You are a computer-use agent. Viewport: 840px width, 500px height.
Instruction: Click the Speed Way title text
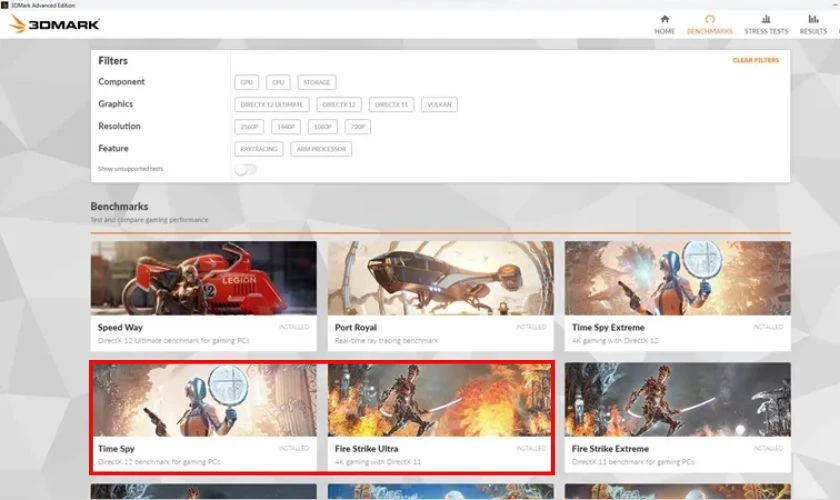tap(120, 327)
